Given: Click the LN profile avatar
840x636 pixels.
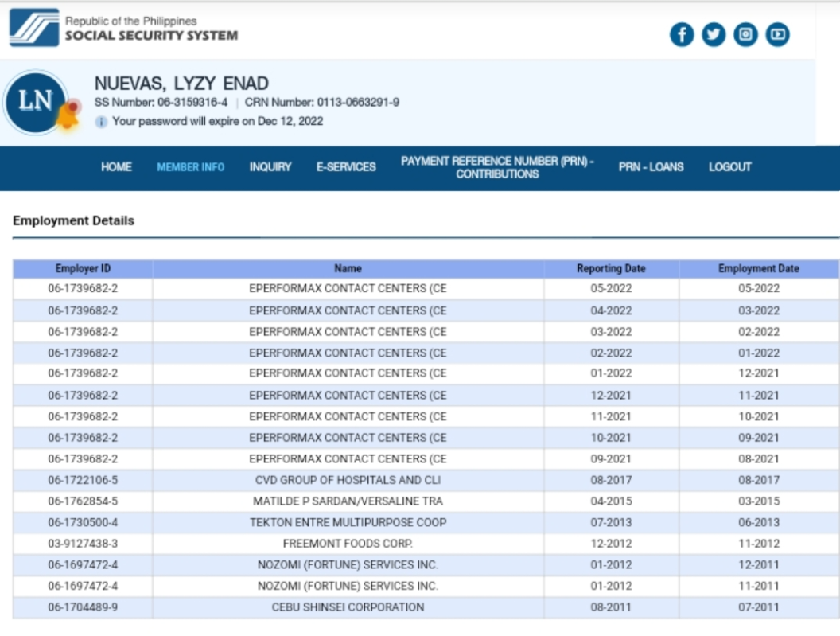Looking at the screenshot, I should [35, 101].
